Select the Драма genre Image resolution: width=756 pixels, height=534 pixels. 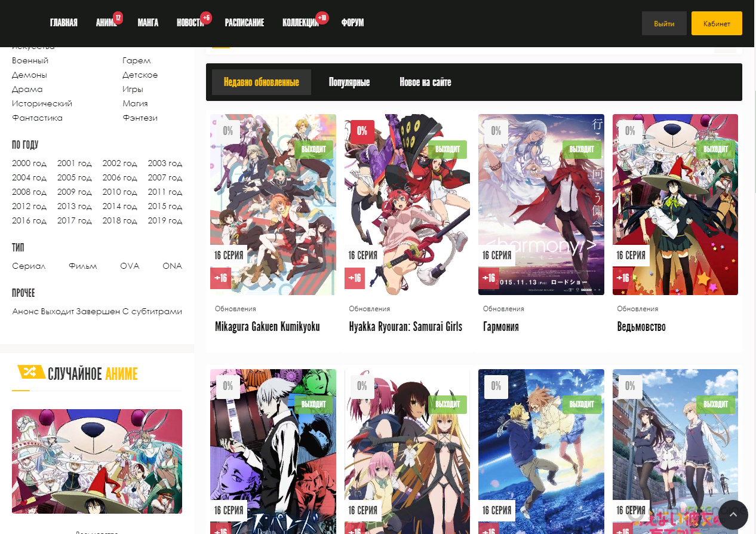(x=27, y=89)
